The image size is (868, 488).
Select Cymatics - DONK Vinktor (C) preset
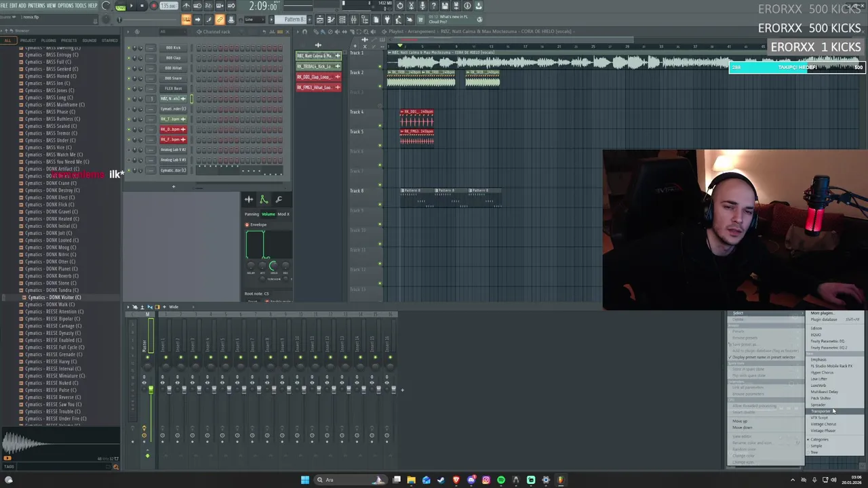point(54,298)
